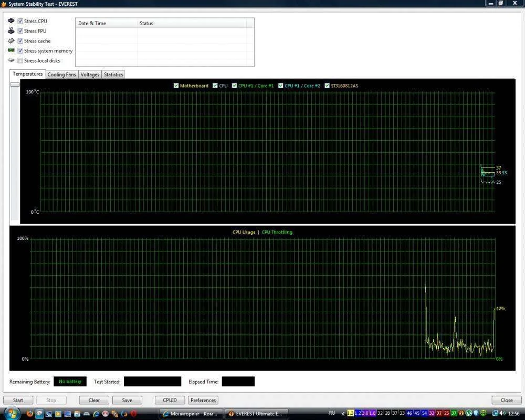Close the stability test window
Screen dimensions: 525x420
tap(507, 400)
